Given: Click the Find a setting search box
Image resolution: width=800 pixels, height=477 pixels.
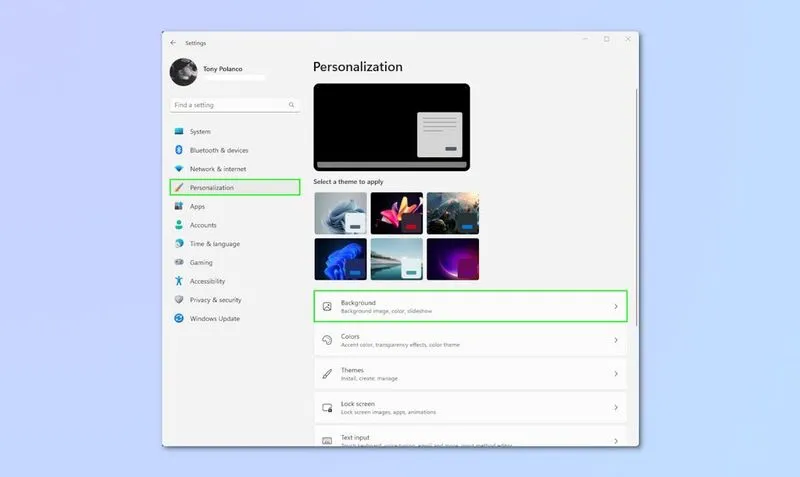Looking at the screenshot, I should (x=235, y=105).
